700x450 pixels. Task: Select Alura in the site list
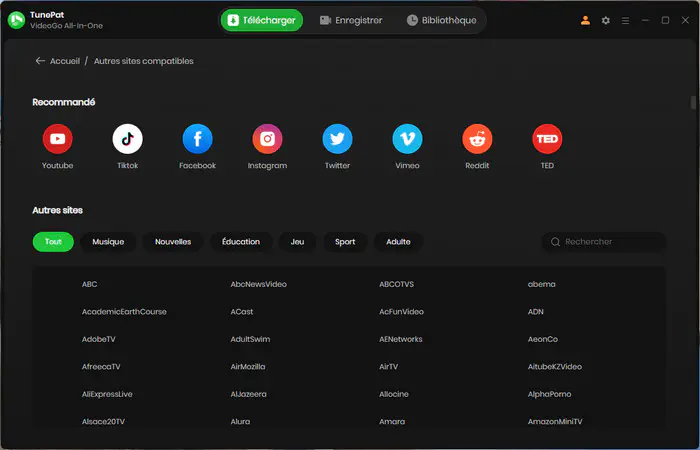coord(240,422)
